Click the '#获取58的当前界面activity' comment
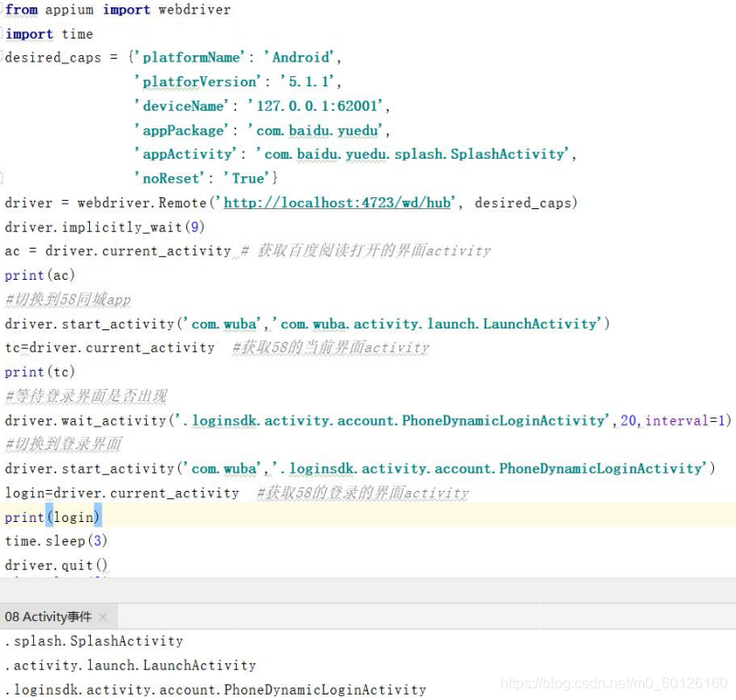 (330, 348)
